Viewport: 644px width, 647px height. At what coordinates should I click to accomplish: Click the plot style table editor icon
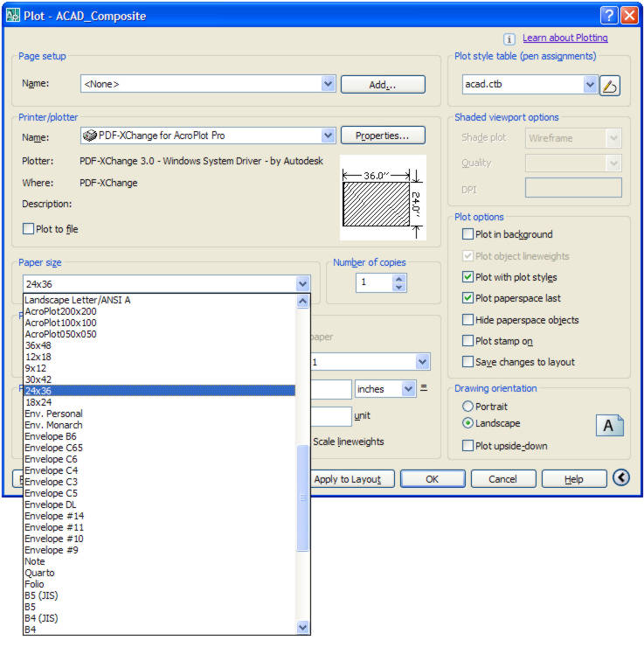click(610, 85)
